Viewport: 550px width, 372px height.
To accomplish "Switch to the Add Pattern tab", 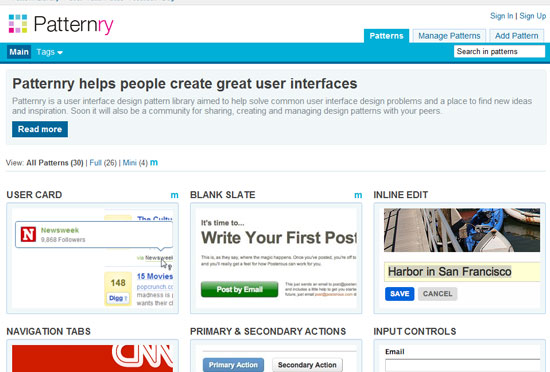I will pyautogui.click(x=516, y=36).
